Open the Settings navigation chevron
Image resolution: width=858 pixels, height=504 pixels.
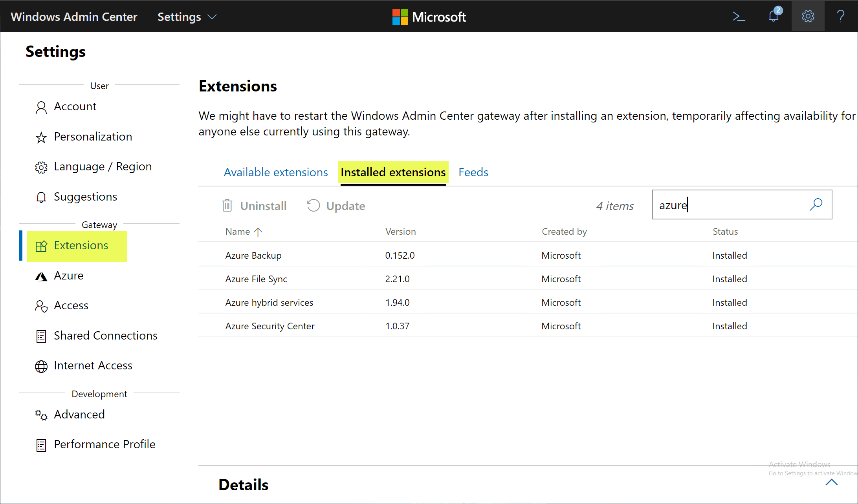212,17
